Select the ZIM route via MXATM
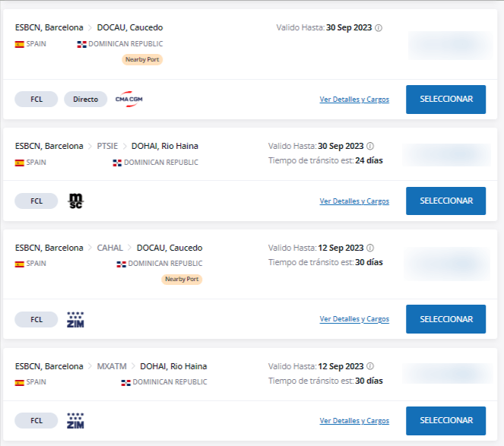Image resolution: width=504 pixels, height=446 pixels. coord(445,421)
